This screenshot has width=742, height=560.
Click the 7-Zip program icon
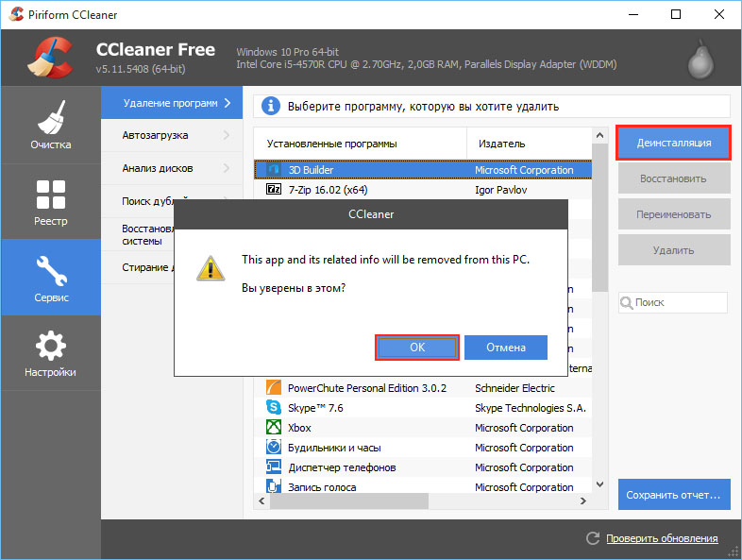pos(274,190)
